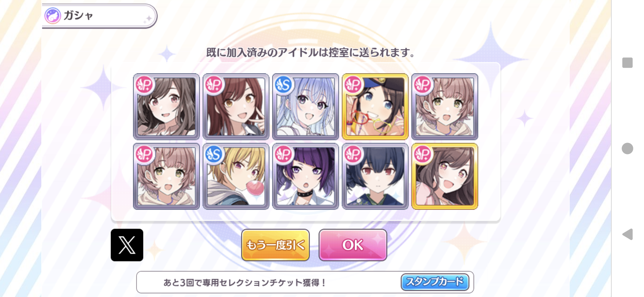The width and height of the screenshot is (644, 297).
Task: Select the blonde bubblegum S idol card
Action: pos(236,176)
